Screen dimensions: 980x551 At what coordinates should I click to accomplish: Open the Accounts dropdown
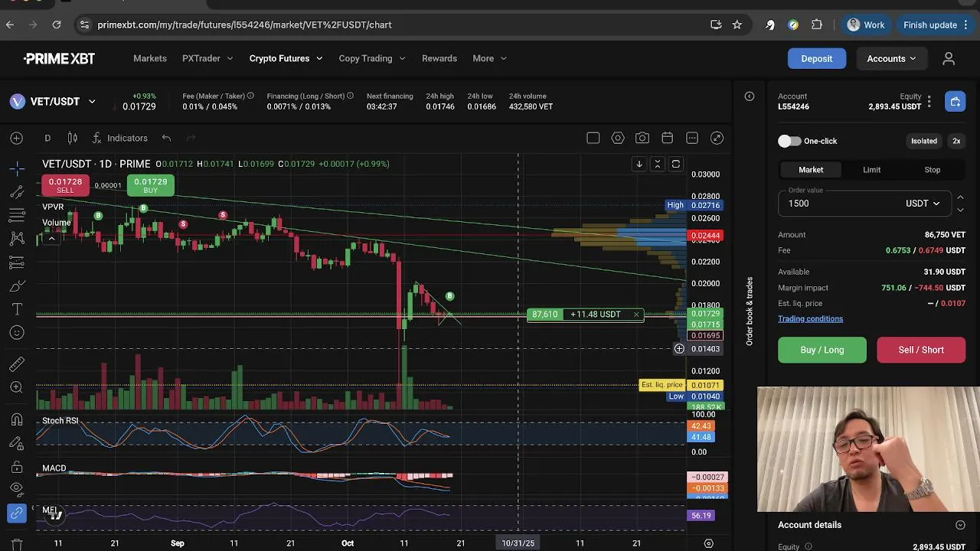pyautogui.click(x=891, y=58)
